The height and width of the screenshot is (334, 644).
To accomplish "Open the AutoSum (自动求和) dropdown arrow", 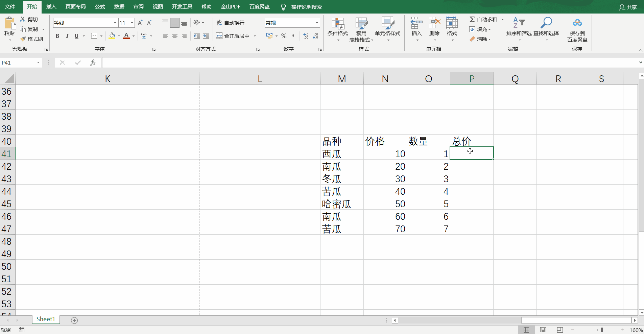I will click(503, 19).
